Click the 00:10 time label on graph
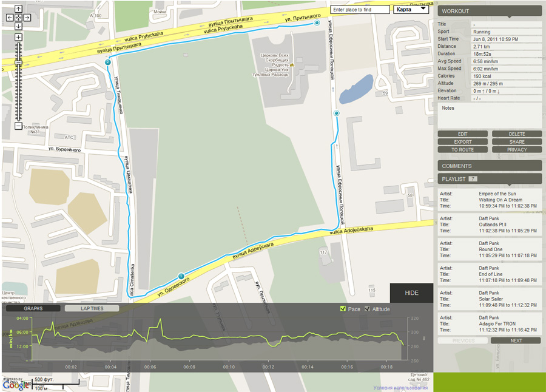The width and height of the screenshot is (546, 392). [x=229, y=367]
